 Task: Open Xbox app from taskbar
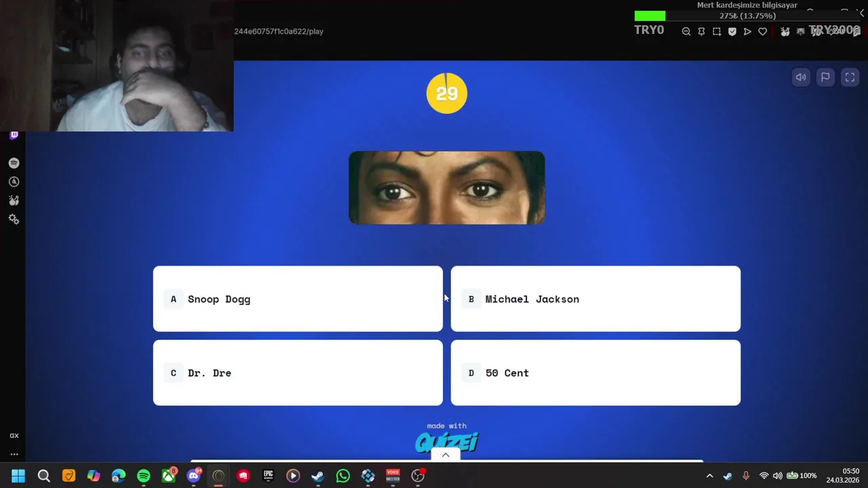[x=168, y=476]
